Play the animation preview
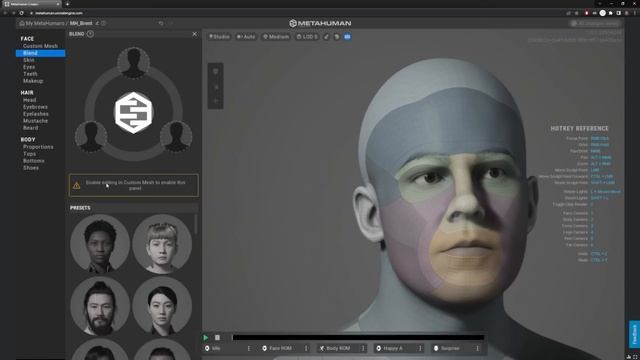This screenshot has width=640, height=360. click(x=206, y=338)
